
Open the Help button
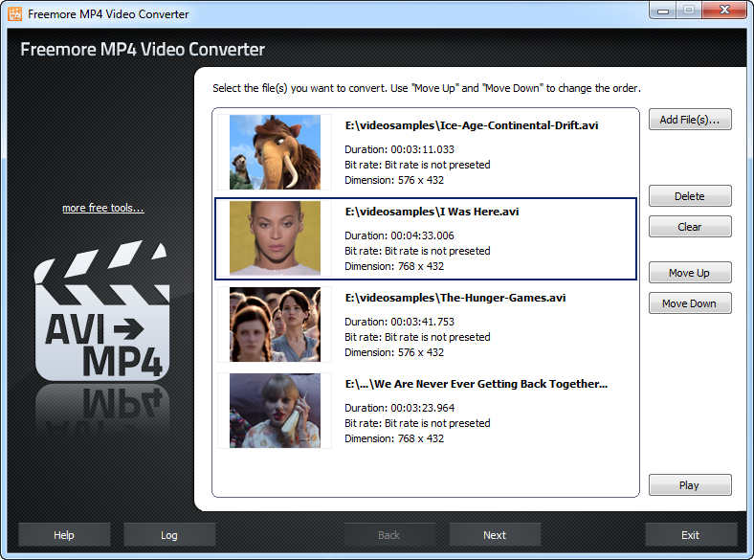point(64,534)
